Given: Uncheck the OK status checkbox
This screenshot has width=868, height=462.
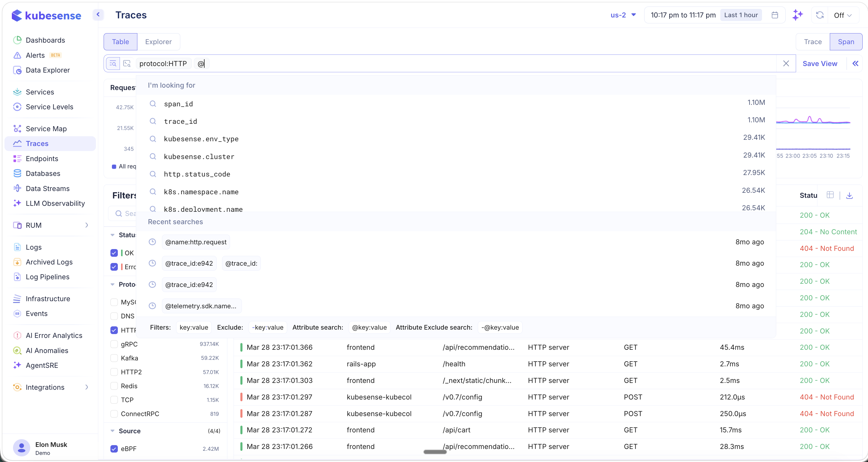Looking at the screenshot, I should 114,252.
